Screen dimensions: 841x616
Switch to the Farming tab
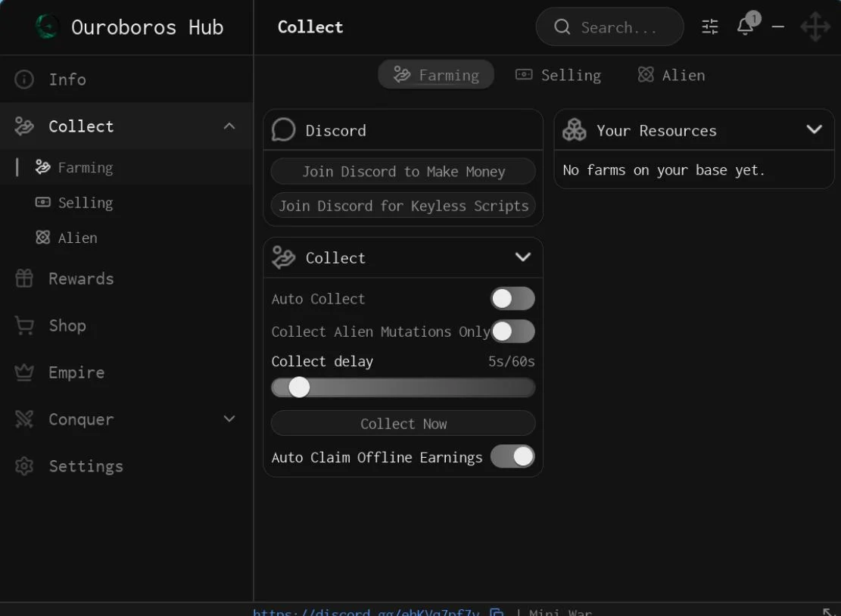pos(436,74)
